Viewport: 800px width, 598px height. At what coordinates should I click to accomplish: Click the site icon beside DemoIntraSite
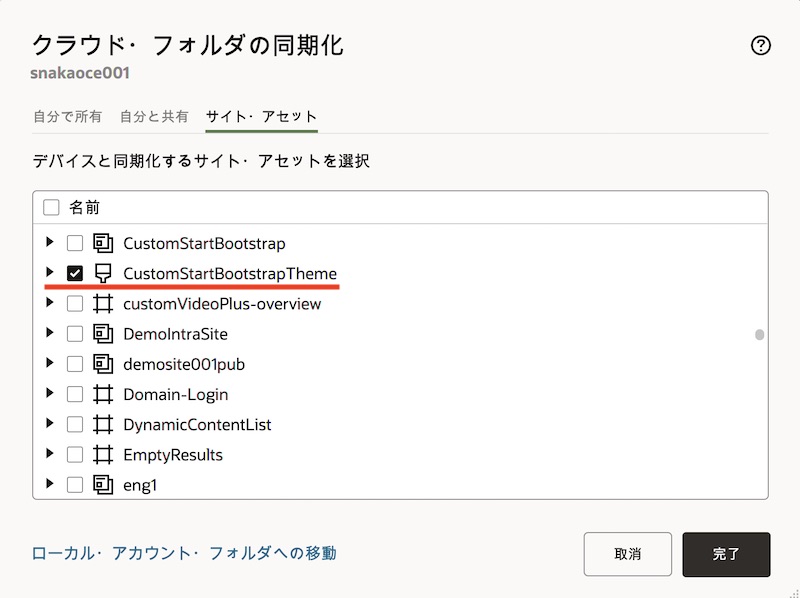click(x=102, y=334)
